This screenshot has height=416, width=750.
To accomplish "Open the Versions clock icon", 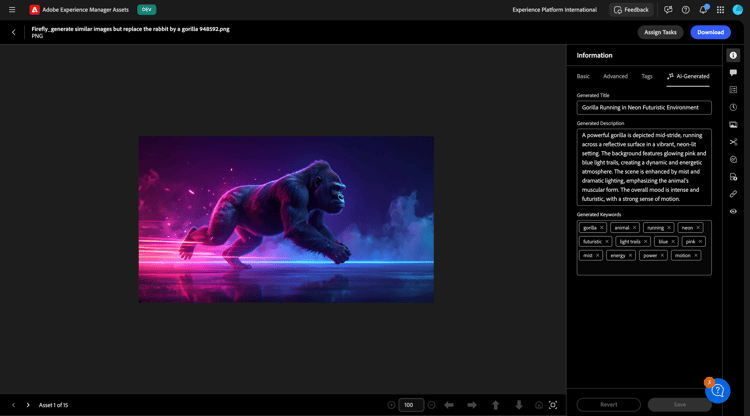I will point(733,108).
